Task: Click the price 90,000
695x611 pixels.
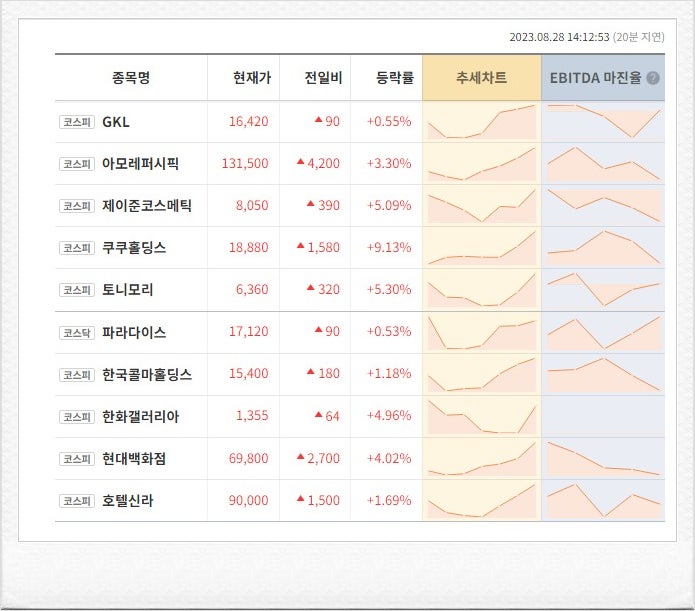Action: (x=249, y=501)
